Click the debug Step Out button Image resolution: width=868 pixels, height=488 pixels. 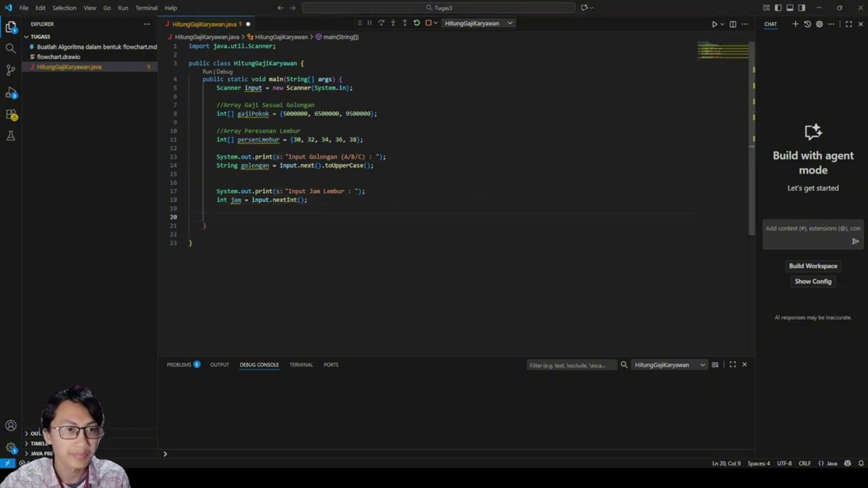(405, 23)
